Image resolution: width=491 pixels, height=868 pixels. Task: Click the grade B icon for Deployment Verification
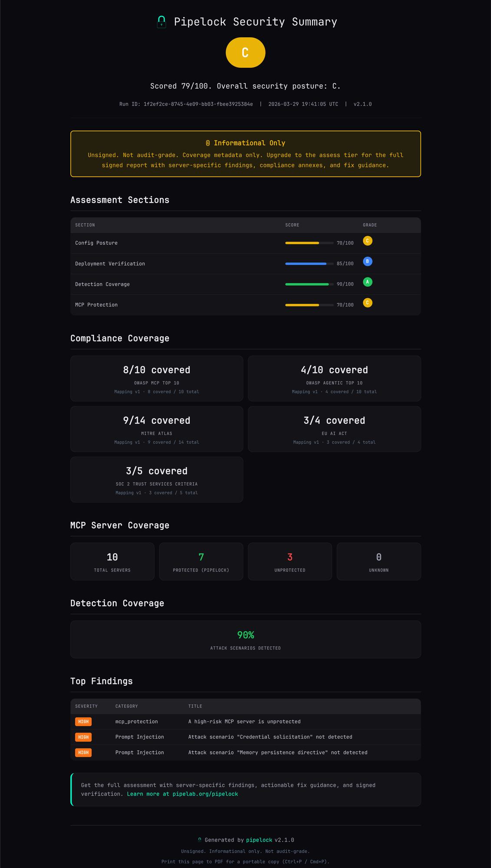368,261
